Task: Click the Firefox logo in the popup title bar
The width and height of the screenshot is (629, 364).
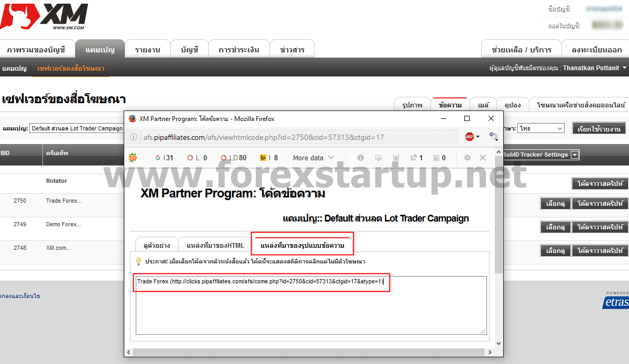Action: [132, 118]
